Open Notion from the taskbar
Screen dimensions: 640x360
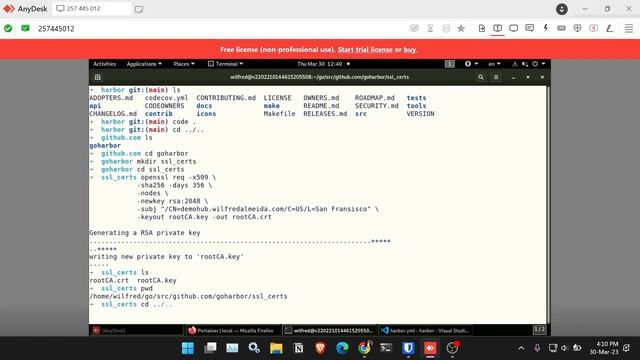point(298,348)
